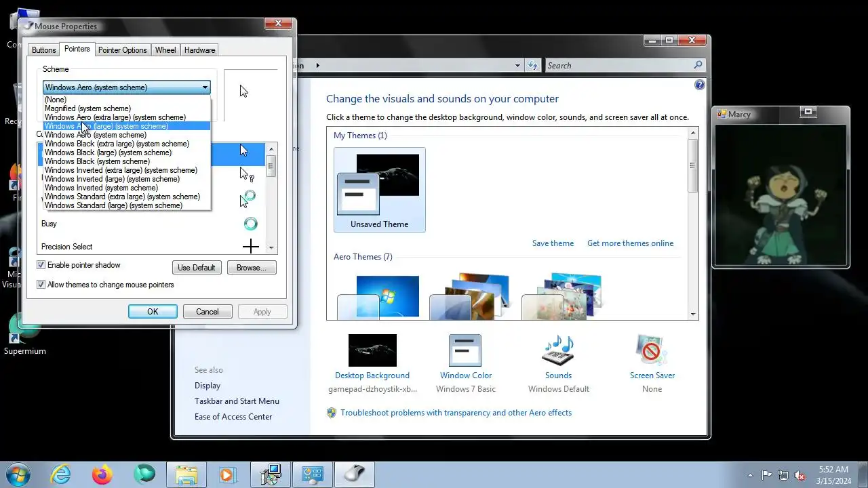
Task: Open Supermium from the taskbar
Action: 144,474
